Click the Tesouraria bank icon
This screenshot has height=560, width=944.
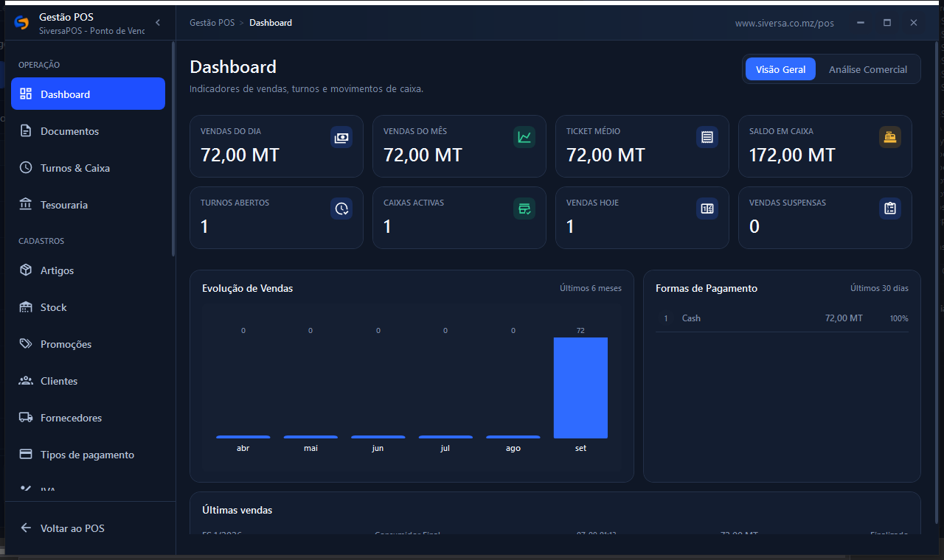click(x=26, y=204)
